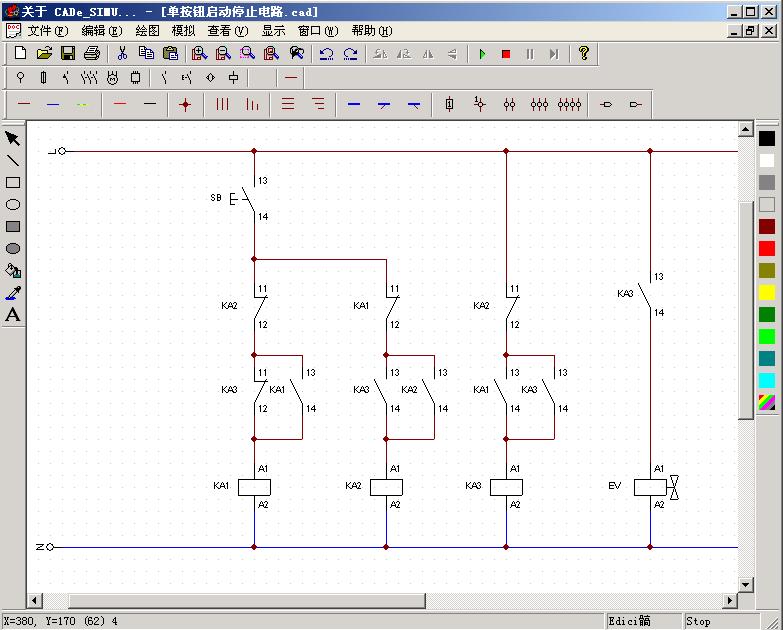Click the Undo arrow icon
This screenshot has width=783, height=630.
326,54
